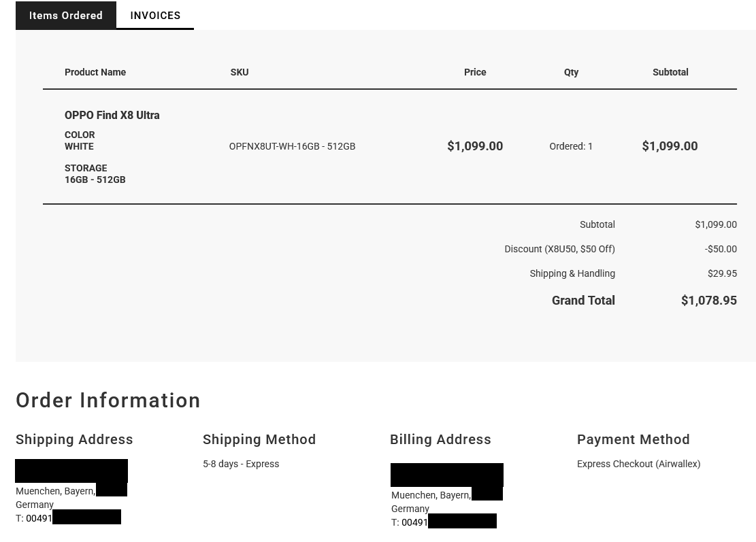Click the Qty column header

[571, 72]
